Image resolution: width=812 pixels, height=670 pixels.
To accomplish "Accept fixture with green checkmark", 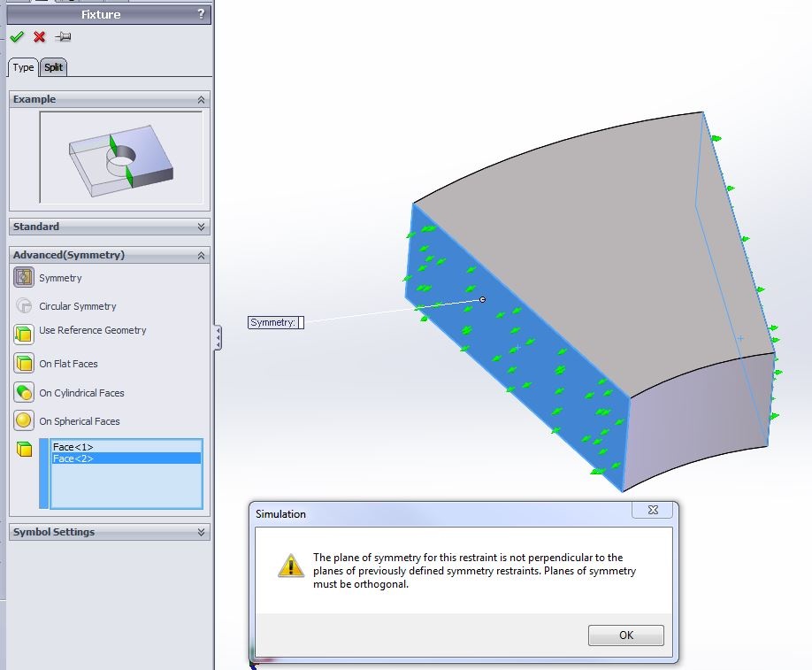I will tap(17, 37).
